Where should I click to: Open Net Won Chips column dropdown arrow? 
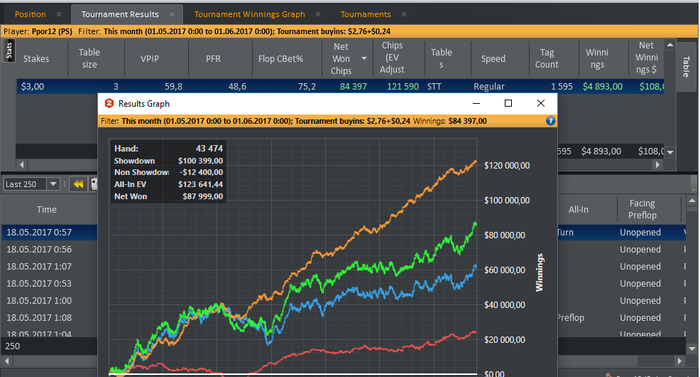click(x=364, y=59)
